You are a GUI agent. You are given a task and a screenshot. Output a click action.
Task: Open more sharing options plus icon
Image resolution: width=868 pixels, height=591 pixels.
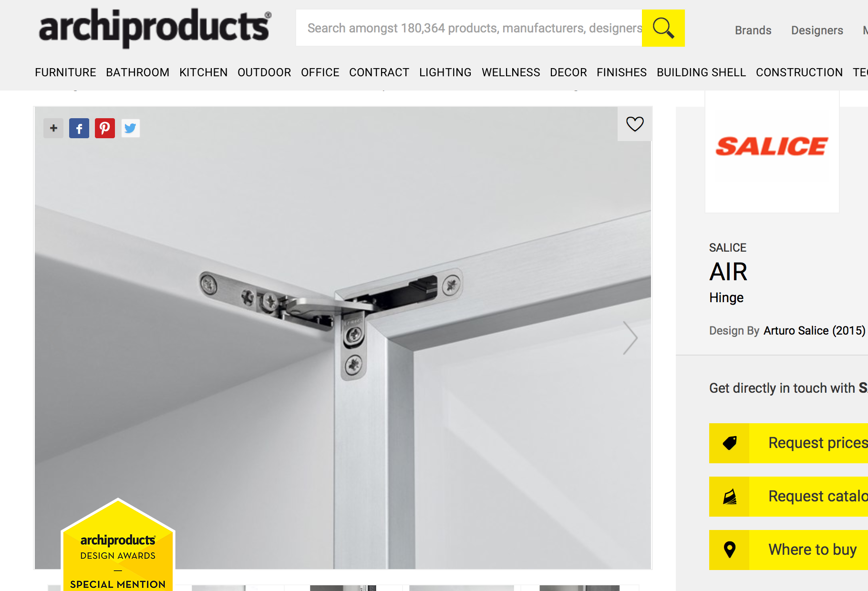click(53, 128)
